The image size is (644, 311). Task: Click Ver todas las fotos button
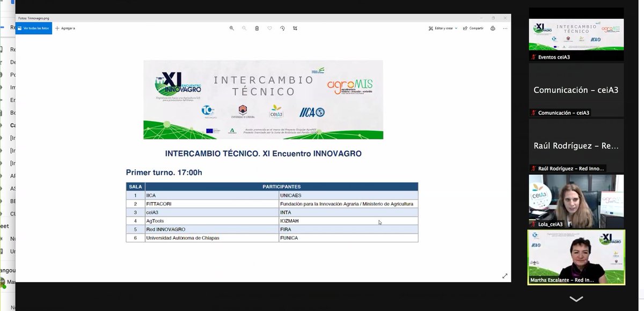click(34, 28)
